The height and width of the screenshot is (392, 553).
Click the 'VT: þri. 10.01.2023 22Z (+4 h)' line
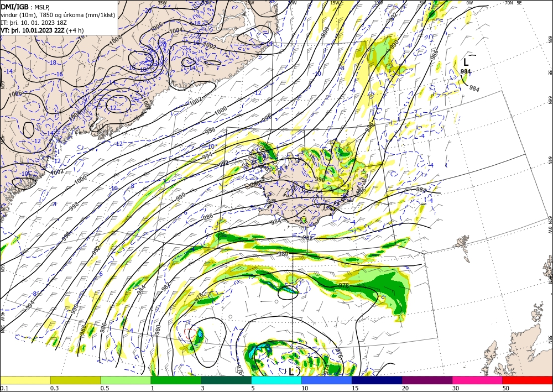[42, 30]
